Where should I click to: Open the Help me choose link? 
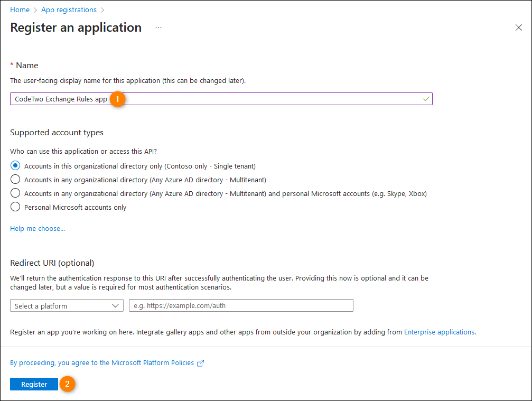coord(38,228)
